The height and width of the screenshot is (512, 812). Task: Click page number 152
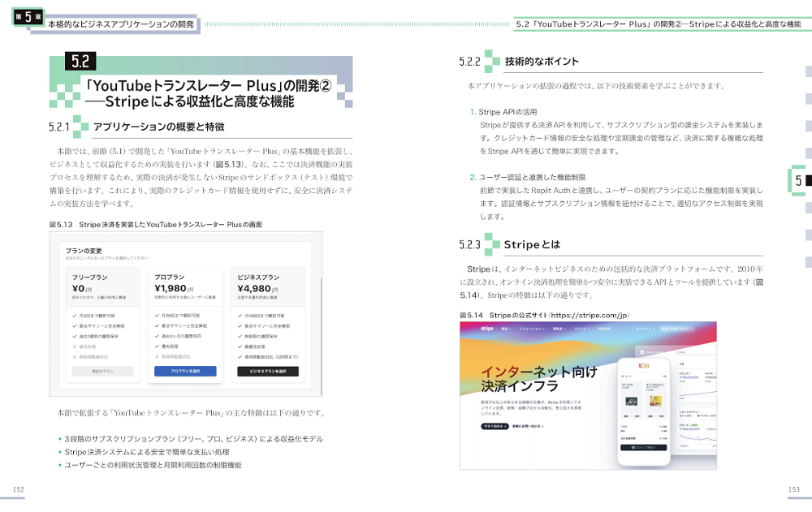pyautogui.click(x=19, y=489)
